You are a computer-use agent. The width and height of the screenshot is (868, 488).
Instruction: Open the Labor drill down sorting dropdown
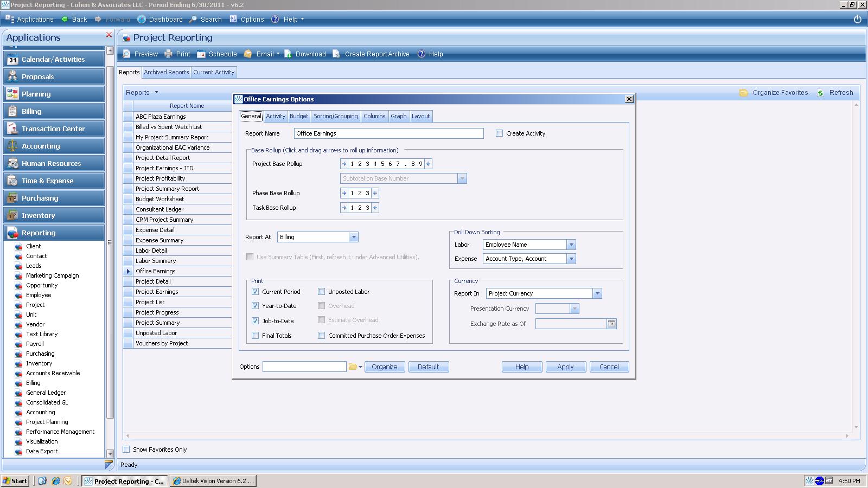click(571, 245)
